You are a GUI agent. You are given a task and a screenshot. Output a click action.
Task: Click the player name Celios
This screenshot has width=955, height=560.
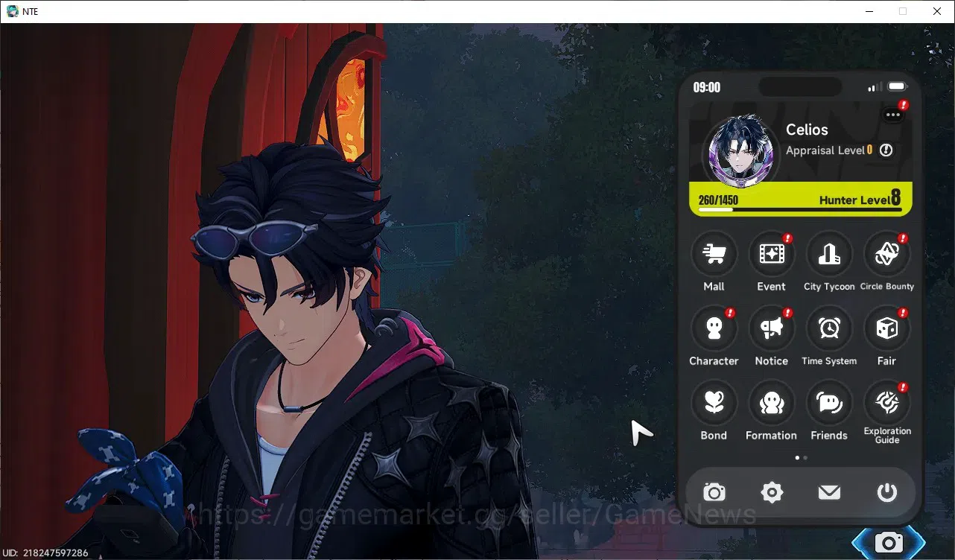807,130
